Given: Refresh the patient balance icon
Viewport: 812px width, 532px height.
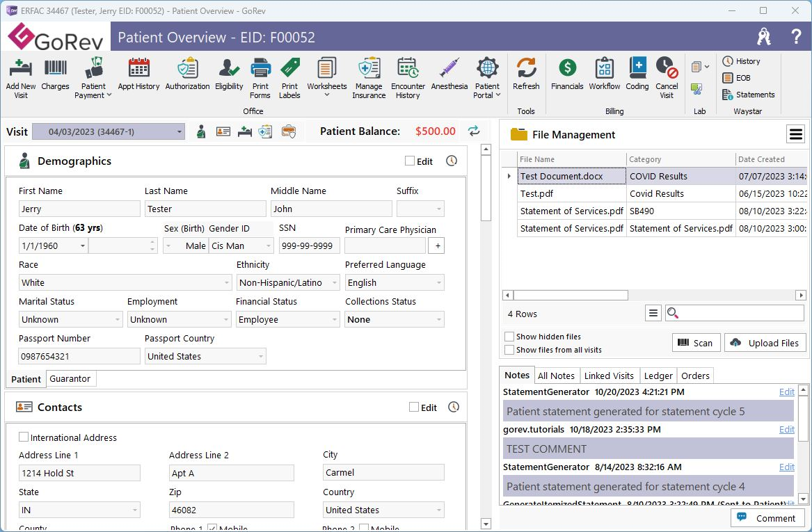Looking at the screenshot, I should [474, 131].
